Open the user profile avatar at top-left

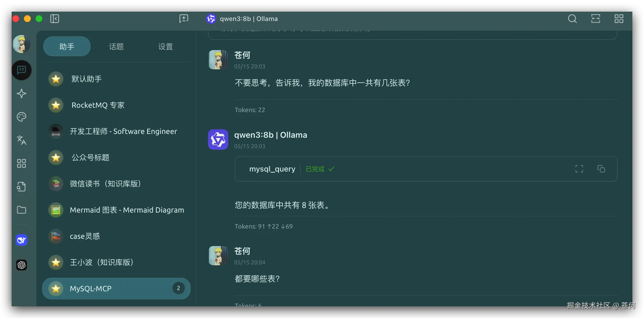tap(21, 44)
